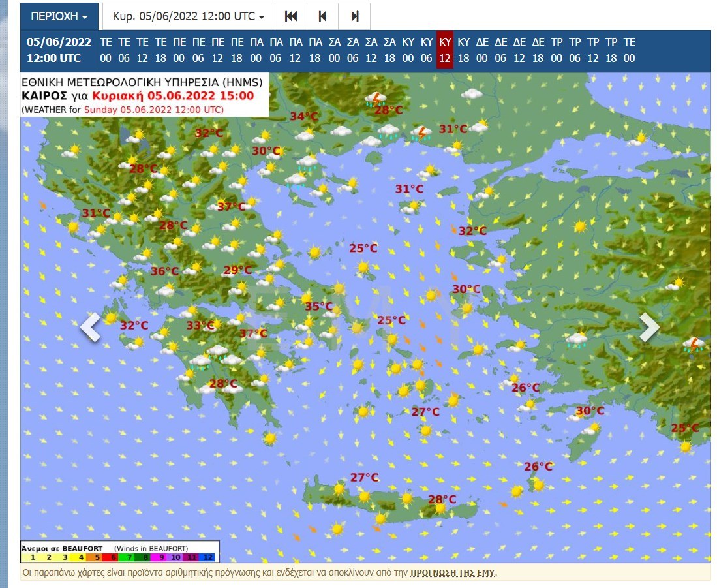Screen dimensions: 717x588
Task: Click the sun icon below 25°C far right
Action: (x=685, y=447)
